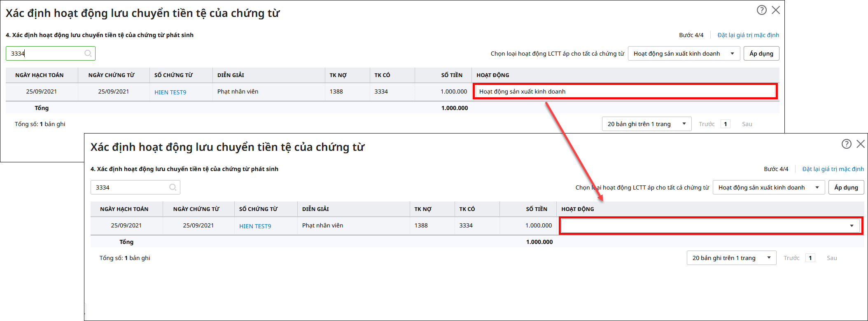Image resolution: width=868 pixels, height=321 pixels.
Task: Click the magnifier icon in the foreground dialog's search box
Action: 173,187
